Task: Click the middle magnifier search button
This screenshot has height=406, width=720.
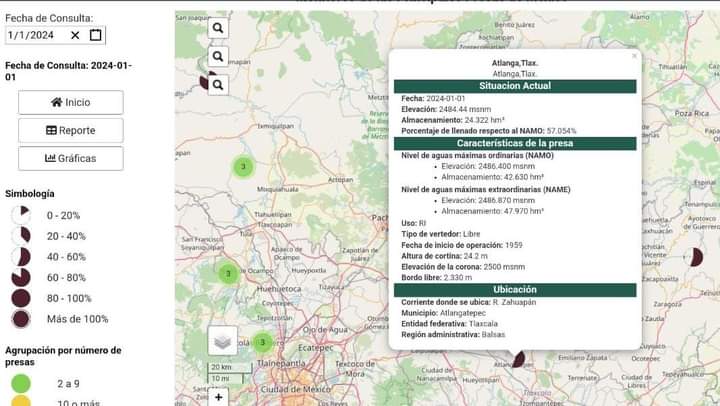Action: point(218,56)
